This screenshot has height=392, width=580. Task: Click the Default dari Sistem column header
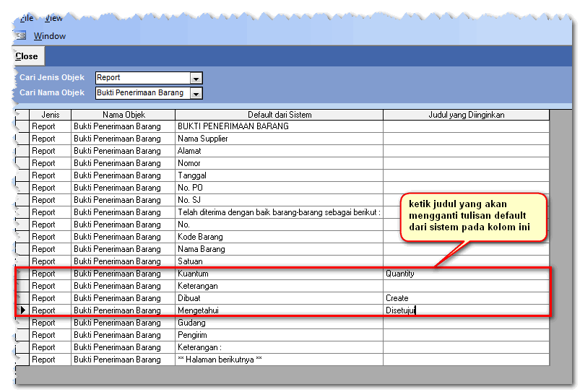[279, 115]
